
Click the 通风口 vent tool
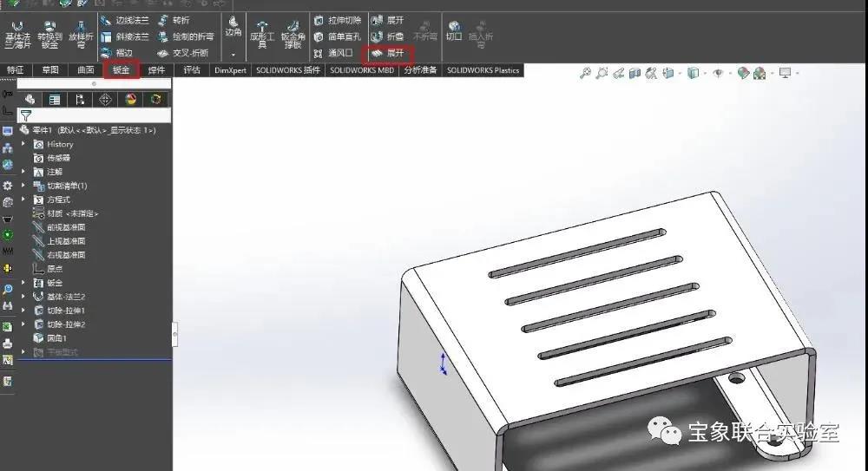(333, 53)
